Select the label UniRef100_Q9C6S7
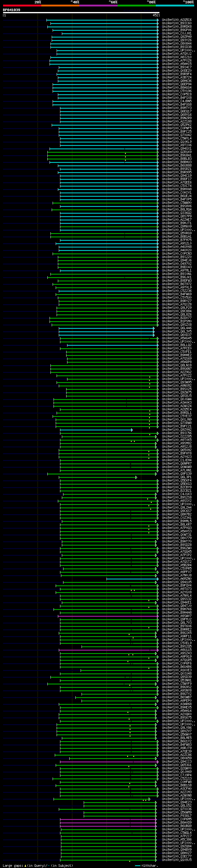The width and height of the screenshot is (197, 868). [x=177, y=511]
